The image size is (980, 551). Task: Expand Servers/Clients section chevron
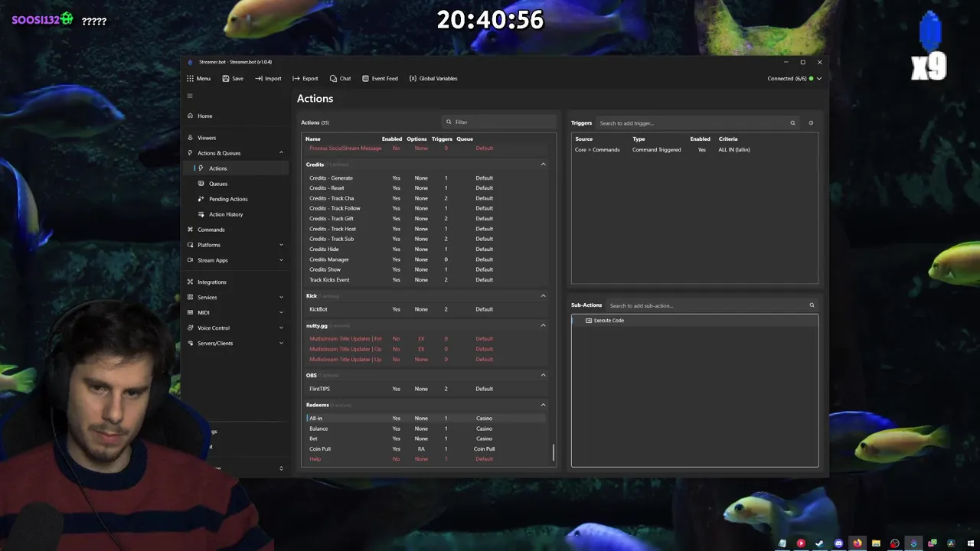pyautogui.click(x=281, y=343)
